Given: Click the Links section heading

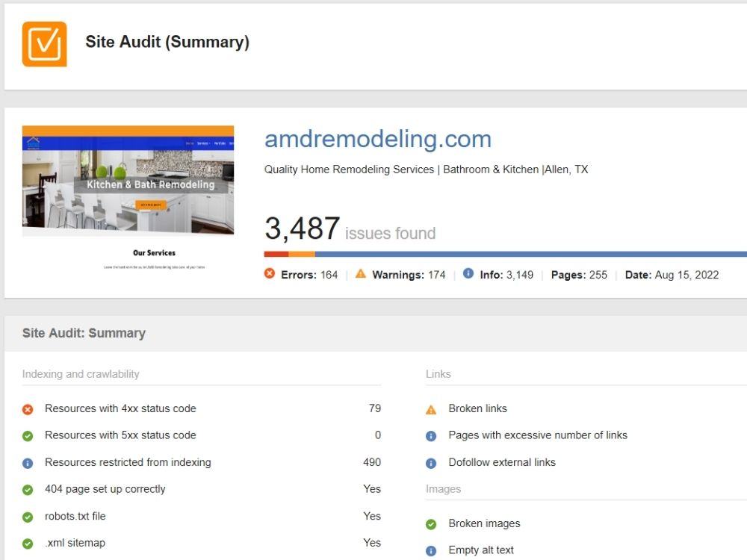Looking at the screenshot, I should (x=438, y=374).
